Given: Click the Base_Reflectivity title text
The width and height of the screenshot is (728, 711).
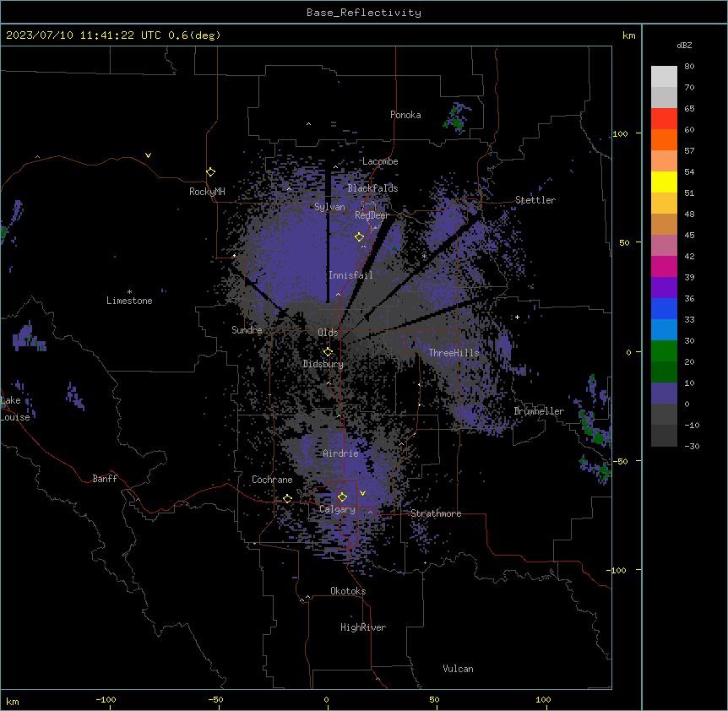Looking at the screenshot, I should tap(364, 13).
